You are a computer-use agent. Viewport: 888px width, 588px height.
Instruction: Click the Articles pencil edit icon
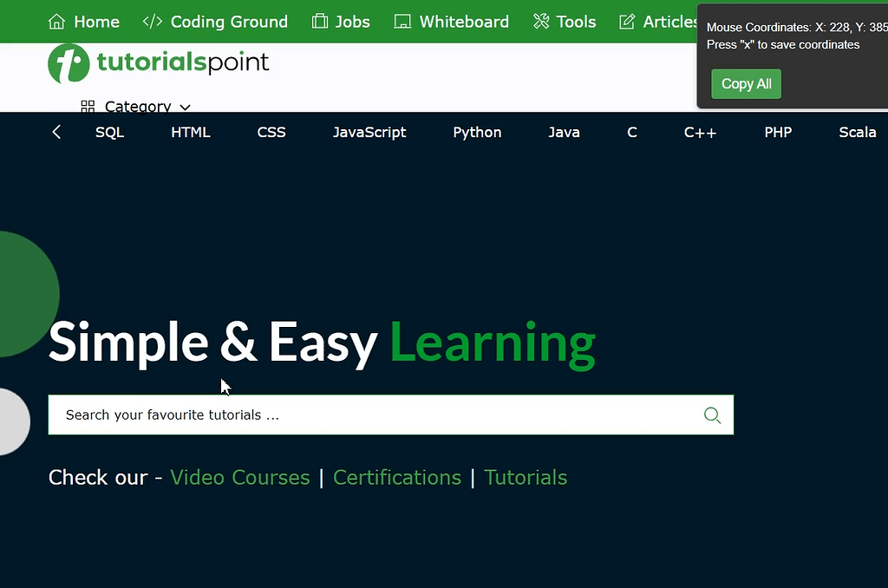pos(627,22)
